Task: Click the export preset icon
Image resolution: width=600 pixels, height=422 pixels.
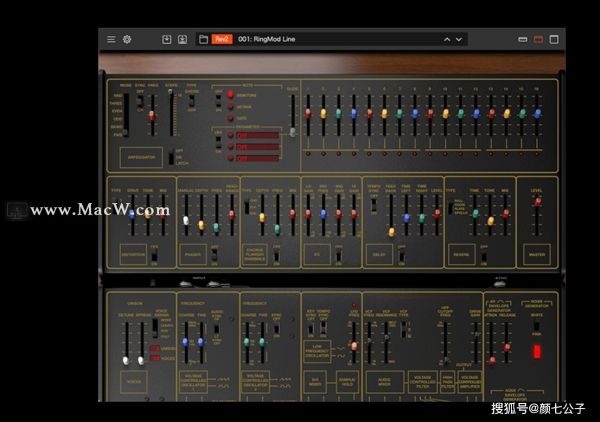Action: click(x=183, y=39)
